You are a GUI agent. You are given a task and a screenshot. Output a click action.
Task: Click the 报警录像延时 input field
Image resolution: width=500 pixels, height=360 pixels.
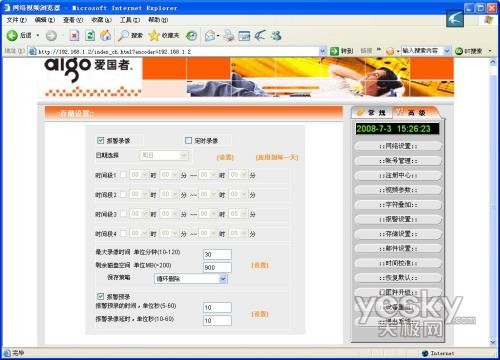tap(217, 320)
